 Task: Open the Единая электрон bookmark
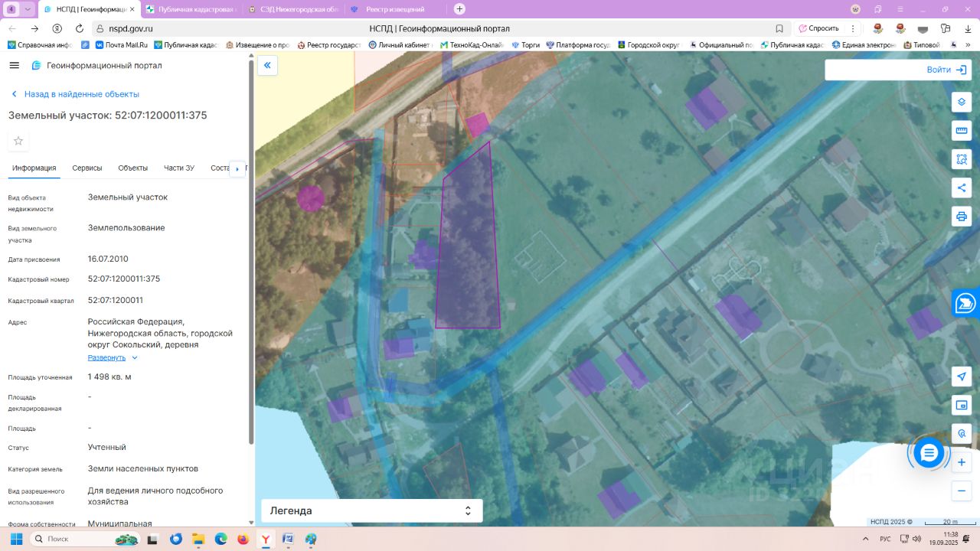coord(864,45)
